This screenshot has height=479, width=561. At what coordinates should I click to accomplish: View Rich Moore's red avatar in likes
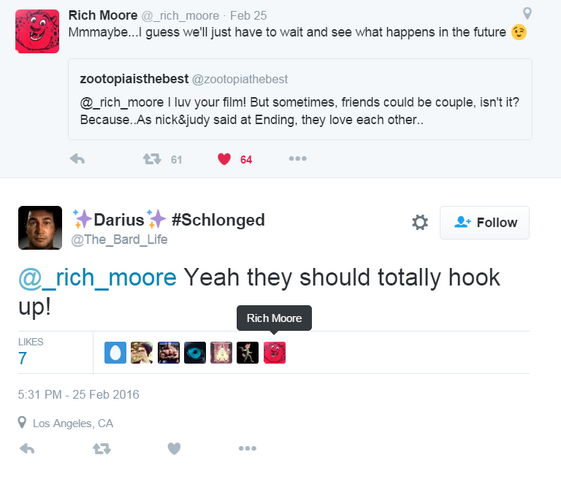click(275, 353)
